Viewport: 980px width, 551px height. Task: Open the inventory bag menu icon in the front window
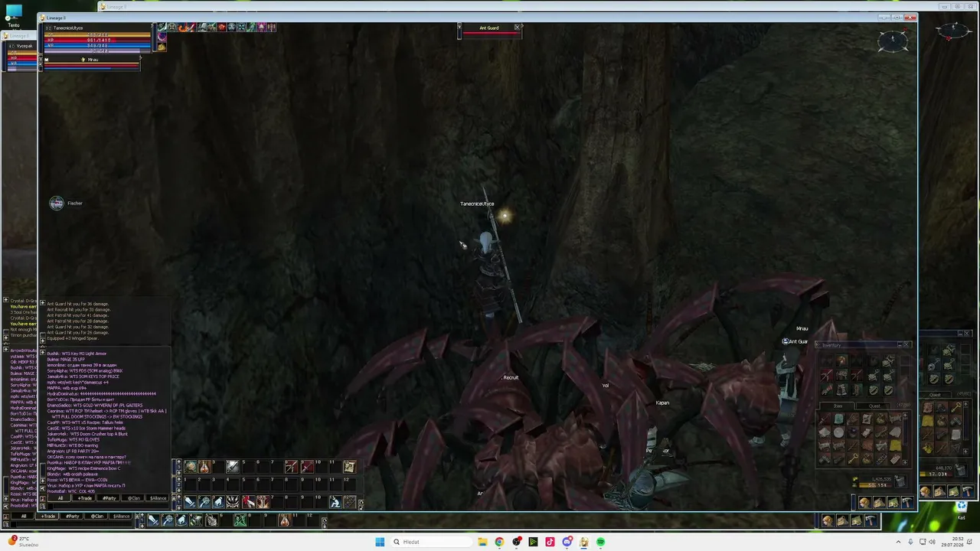click(879, 503)
